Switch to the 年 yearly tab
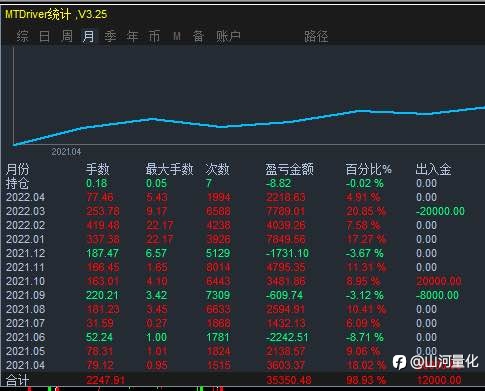485x391 pixels. pyautogui.click(x=132, y=36)
